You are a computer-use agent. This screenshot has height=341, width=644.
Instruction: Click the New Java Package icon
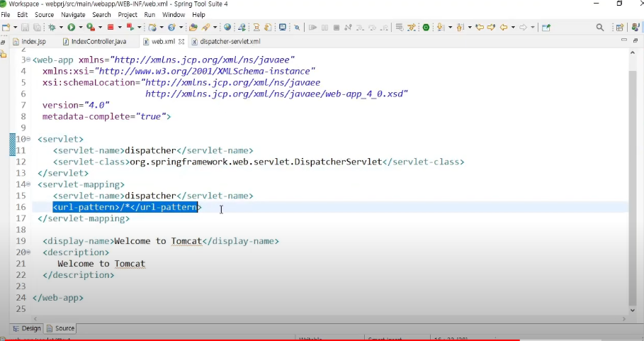152,28
